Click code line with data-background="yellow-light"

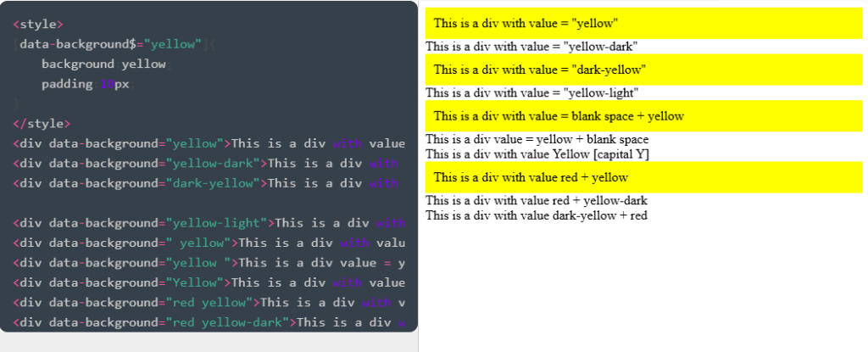coord(209,223)
